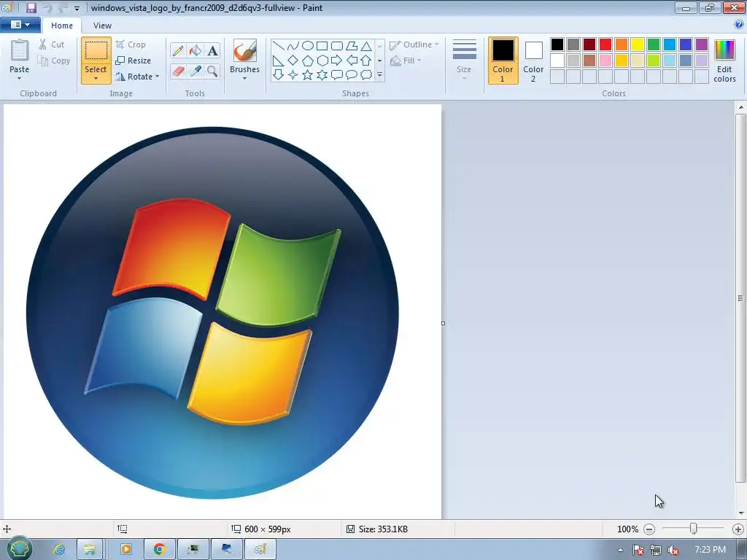Viewport: 747px width, 560px height.
Task: Choose the Right arrow shape
Action: coord(337,61)
